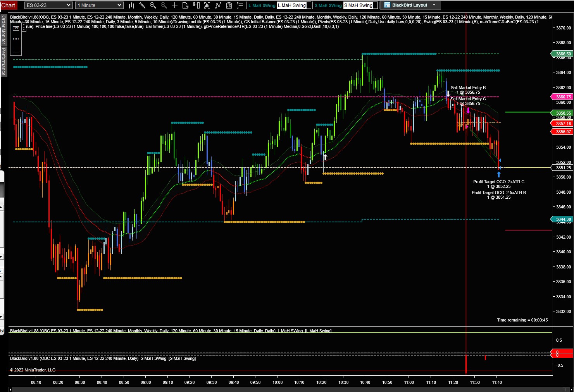This screenshot has height=392, width=574.
Task: Toggle the Data Box icon
Action: tap(186, 5)
